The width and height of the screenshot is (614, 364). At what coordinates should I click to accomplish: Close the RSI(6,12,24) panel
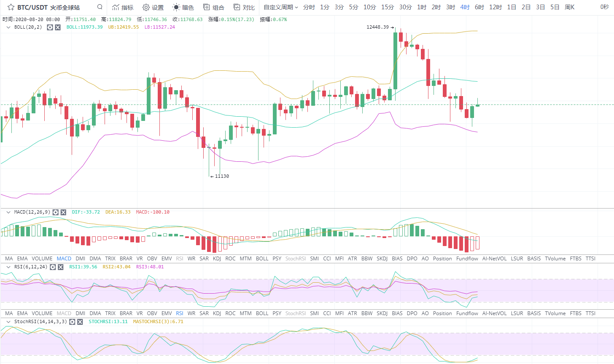60,267
